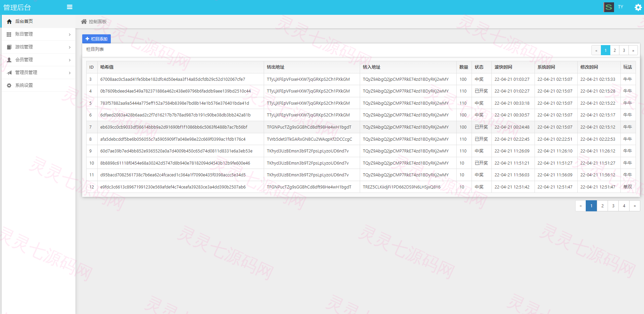
Task: Click address TREZ5CLKiidjFi1PD662DS9N6LHSjxQ8Y6
Action: [x=401, y=187]
